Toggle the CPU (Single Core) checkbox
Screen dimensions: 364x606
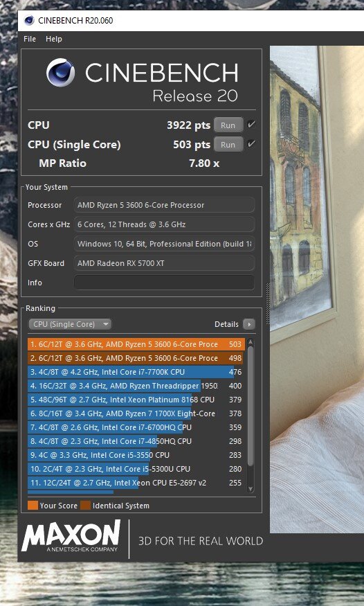pyautogui.click(x=251, y=144)
